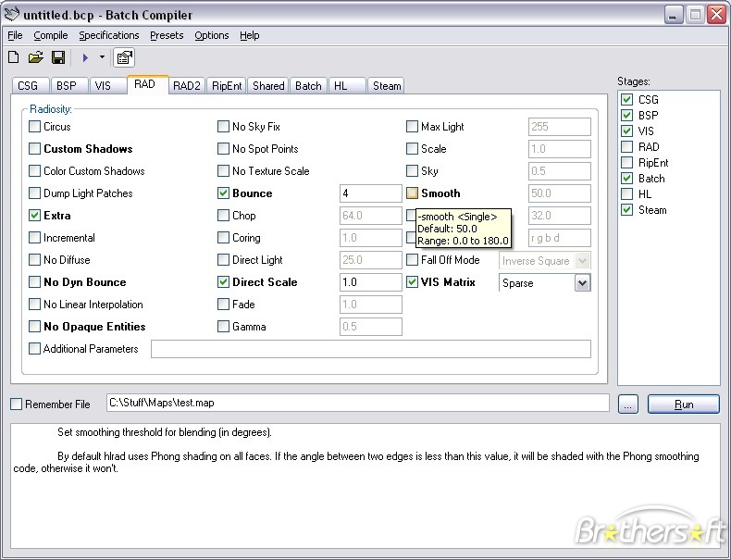This screenshot has height=560, width=731.
Task: Enable the Fade checkbox
Action: pyautogui.click(x=223, y=305)
